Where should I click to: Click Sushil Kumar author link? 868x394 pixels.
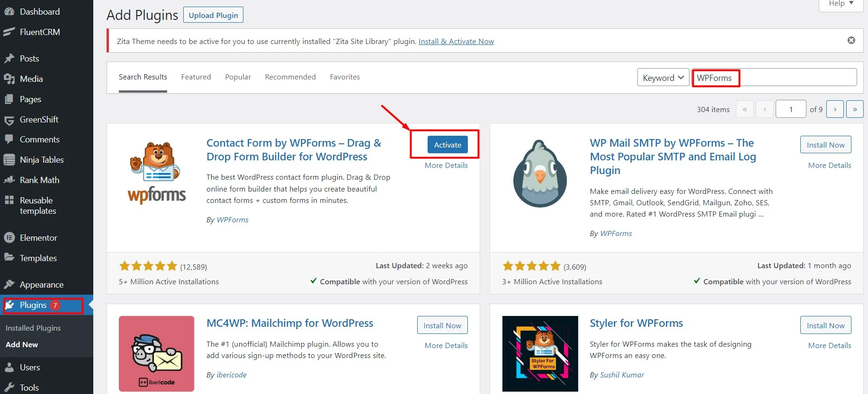click(x=622, y=375)
